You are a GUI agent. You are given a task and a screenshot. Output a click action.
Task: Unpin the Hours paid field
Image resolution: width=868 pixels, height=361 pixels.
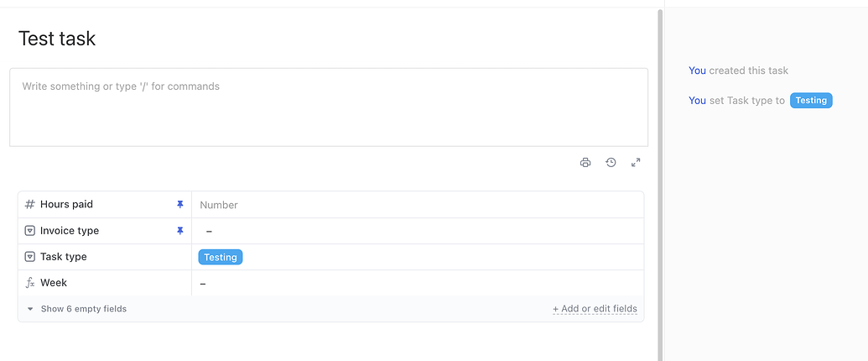(x=179, y=205)
